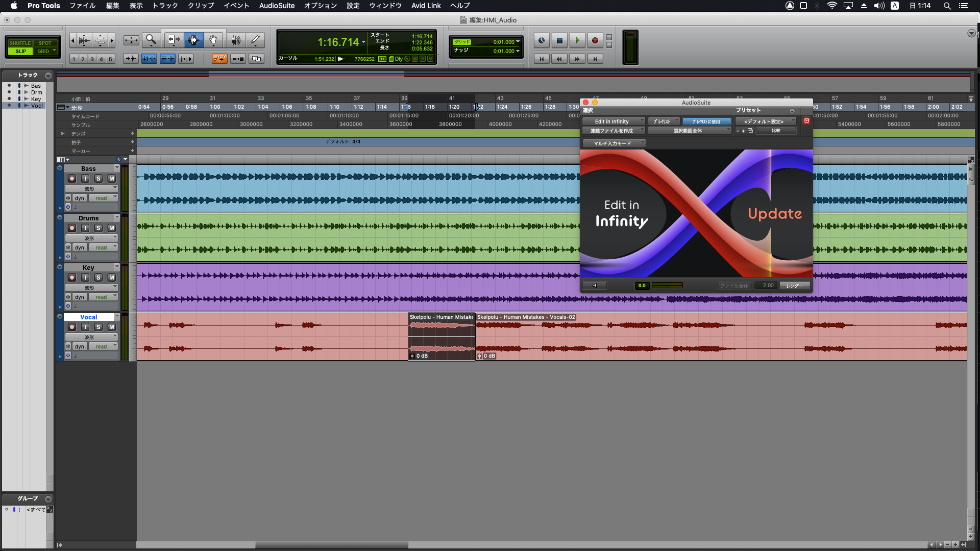
Task: Click the audio waveform zoom icon
Action: pos(85,40)
